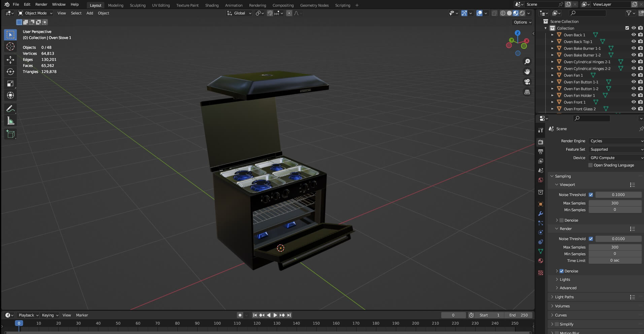Image resolution: width=644 pixels, height=334 pixels.
Task: Switch to the Geometry Nodes workspace tab
Action: coord(314,5)
